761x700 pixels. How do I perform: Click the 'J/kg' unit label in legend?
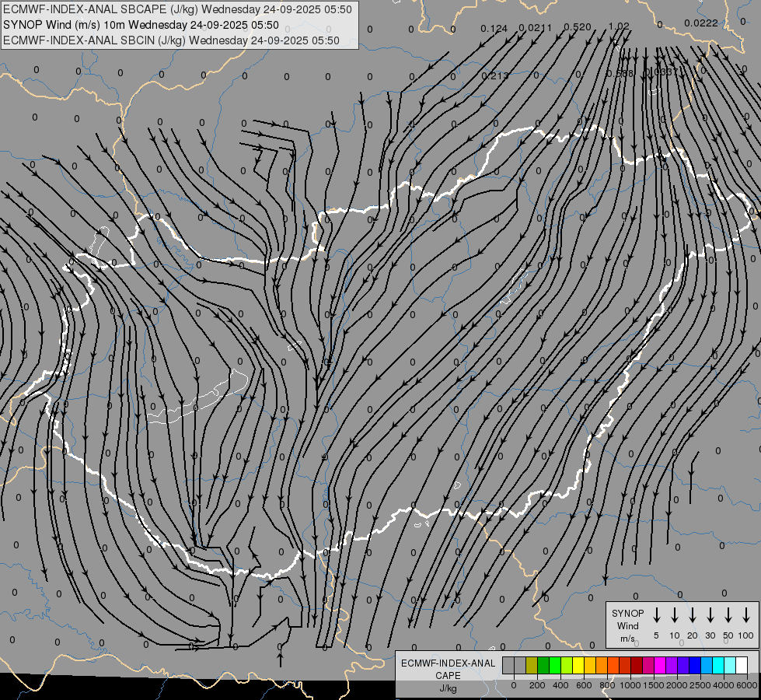[x=448, y=688]
